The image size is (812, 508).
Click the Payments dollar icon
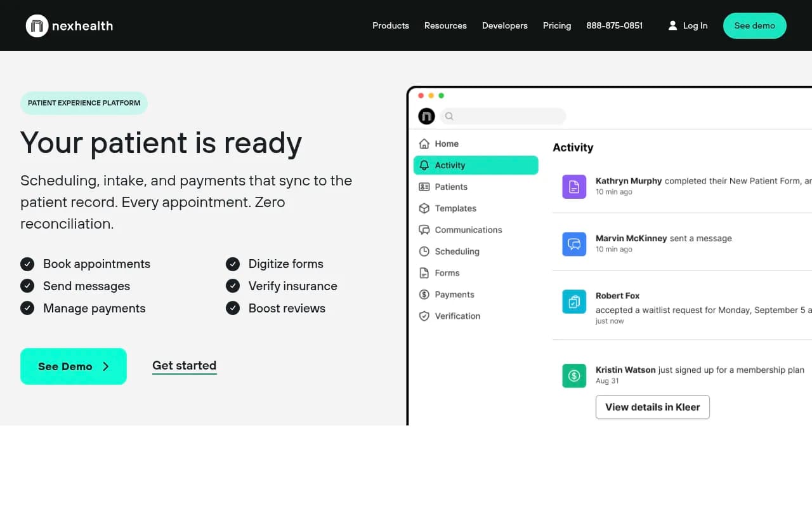tap(424, 295)
